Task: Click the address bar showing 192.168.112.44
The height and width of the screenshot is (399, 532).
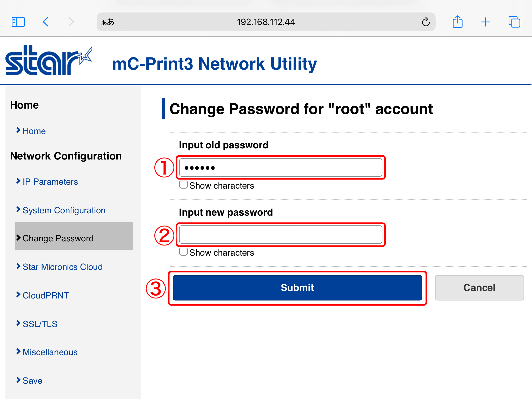Action: (266, 22)
